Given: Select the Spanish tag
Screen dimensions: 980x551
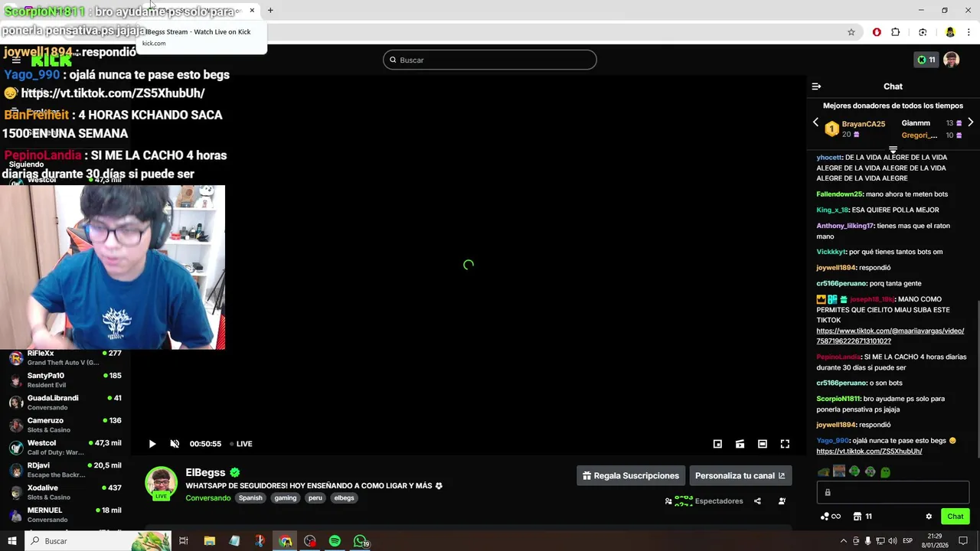Looking at the screenshot, I should [x=250, y=498].
